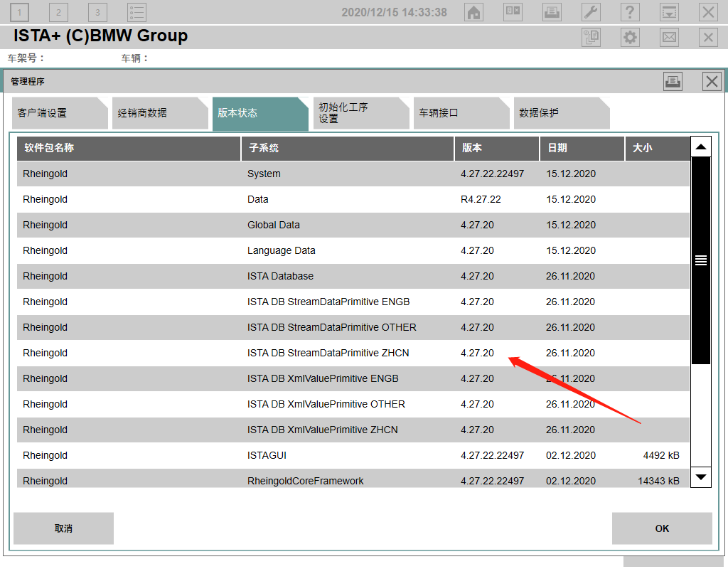This screenshot has width=728, height=569.
Task: Print the 管理程序 dialog contents
Action: coord(673,82)
